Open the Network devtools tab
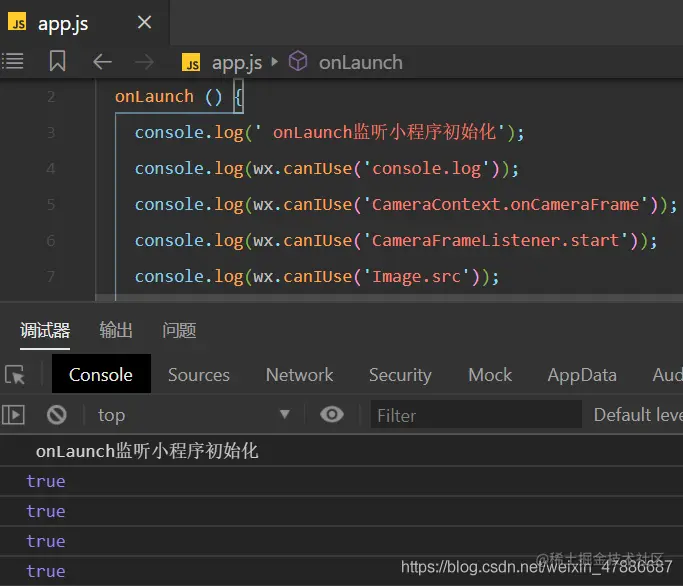The image size is (683, 586). tap(300, 375)
